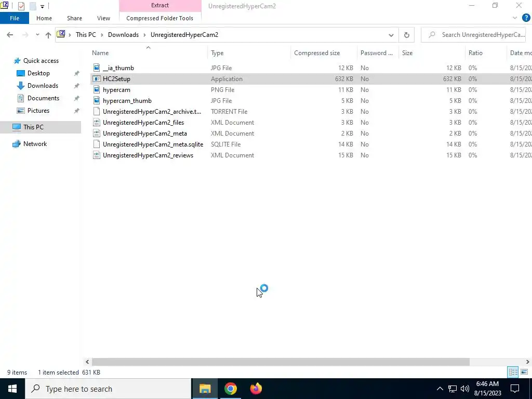Select This PC in navigation pane
532x399 pixels.
coord(33,127)
